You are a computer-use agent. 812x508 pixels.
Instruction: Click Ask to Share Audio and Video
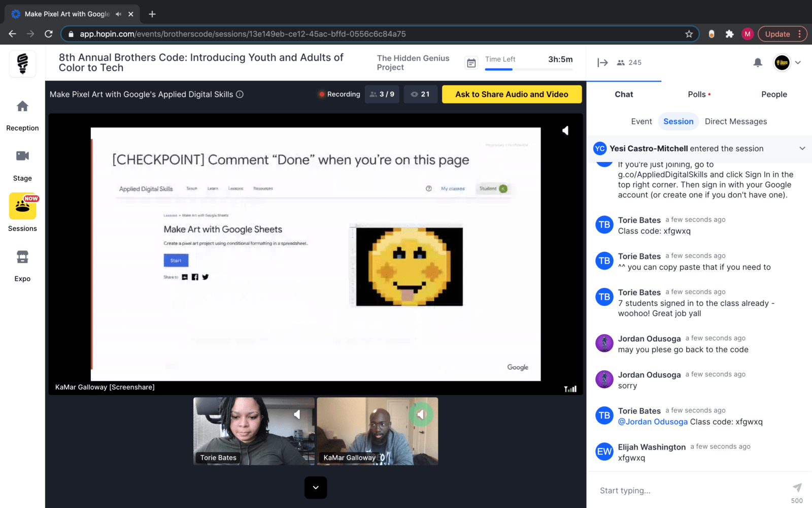pos(512,94)
